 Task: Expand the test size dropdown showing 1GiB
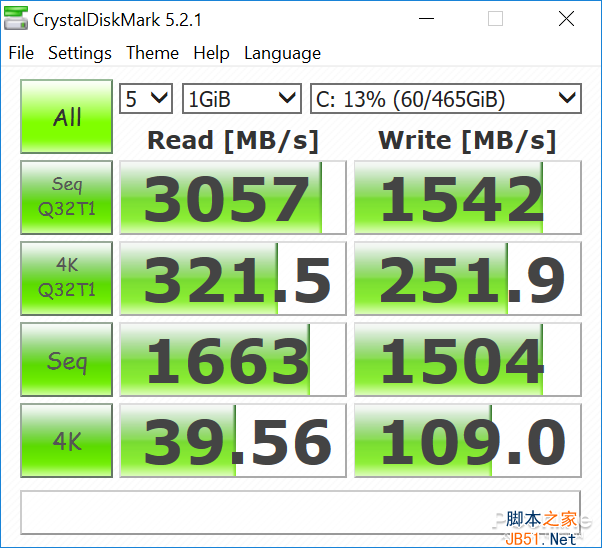(x=242, y=99)
